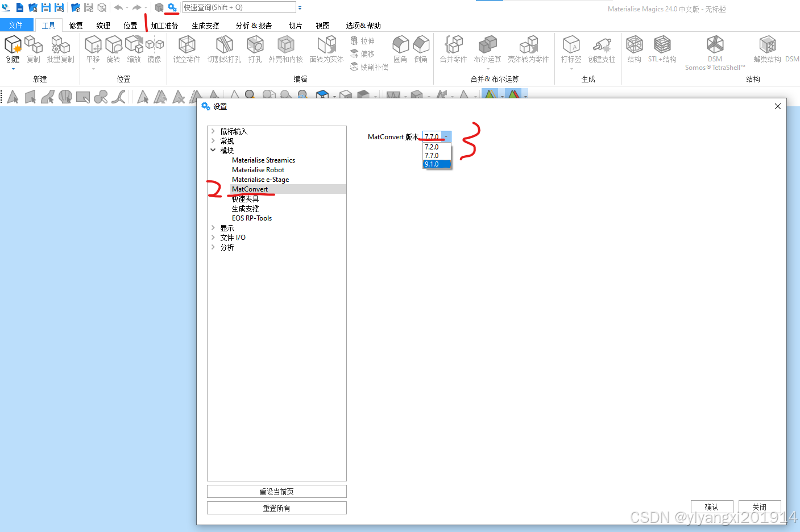This screenshot has width=800, height=532.
Task: Switch to the 视图 (View) tab
Action: 323,26
